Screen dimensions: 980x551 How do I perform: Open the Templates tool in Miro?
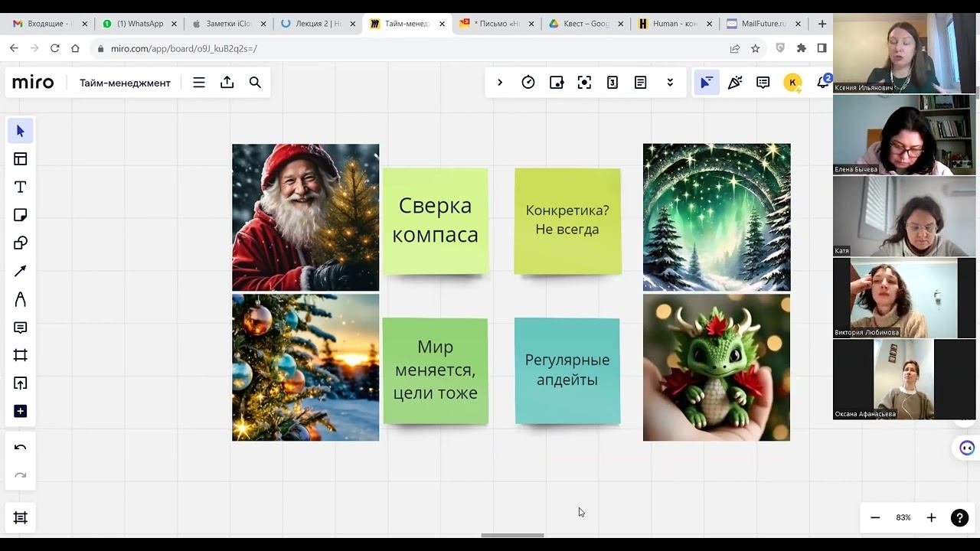(21, 159)
